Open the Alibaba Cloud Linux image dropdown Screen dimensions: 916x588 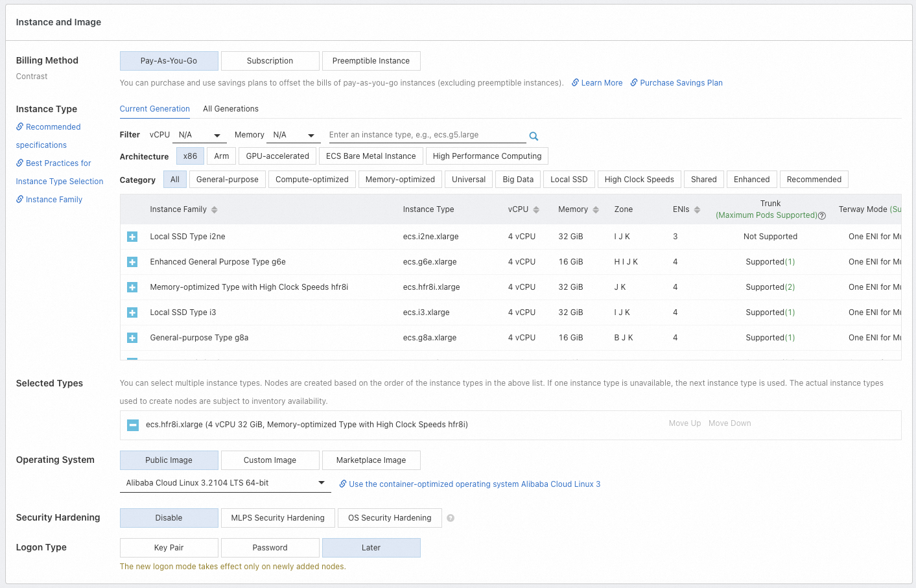[226, 483]
